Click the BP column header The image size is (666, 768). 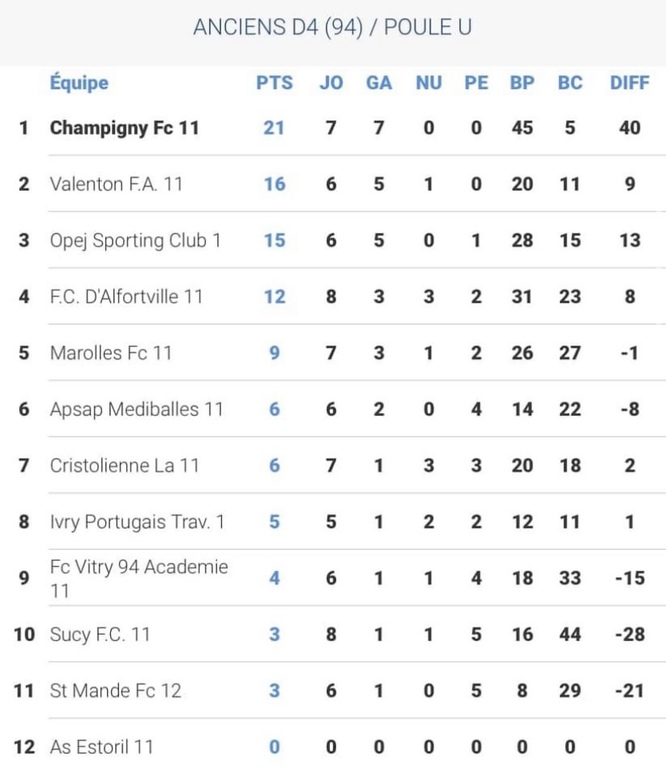coord(522,83)
